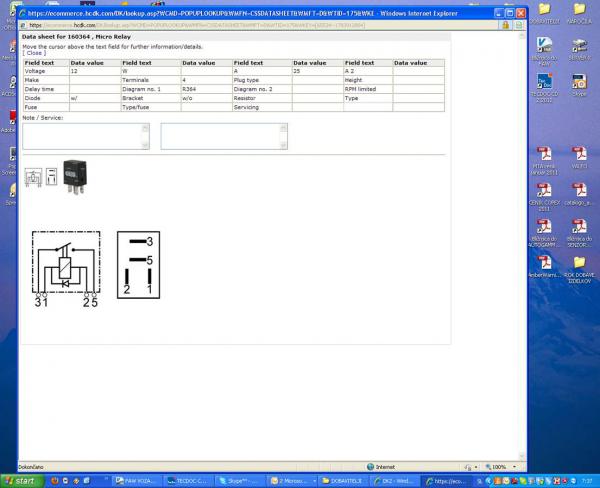Click the relay product photo thumbnail
Viewport: 600px width, 488px height.
[74, 175]
